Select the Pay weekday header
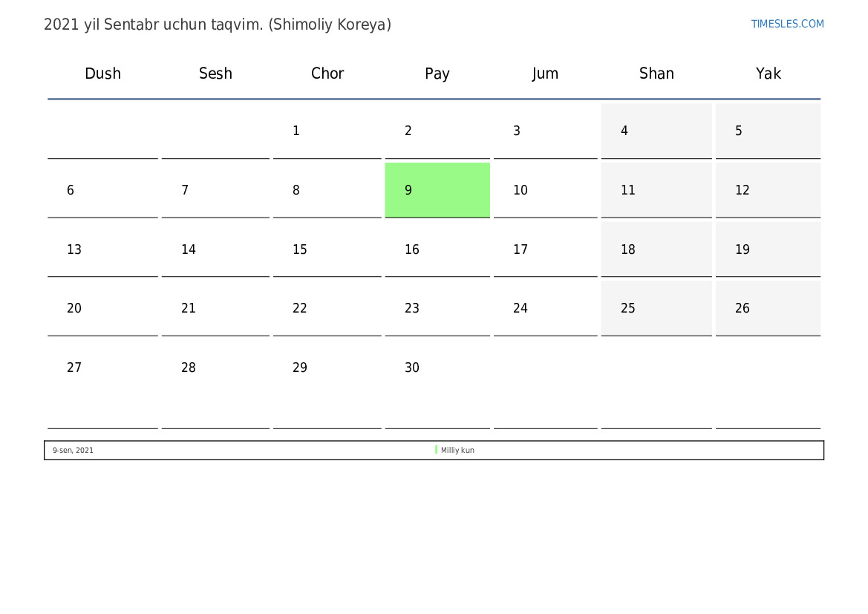The image size is (868, 614). pos(437,74)
